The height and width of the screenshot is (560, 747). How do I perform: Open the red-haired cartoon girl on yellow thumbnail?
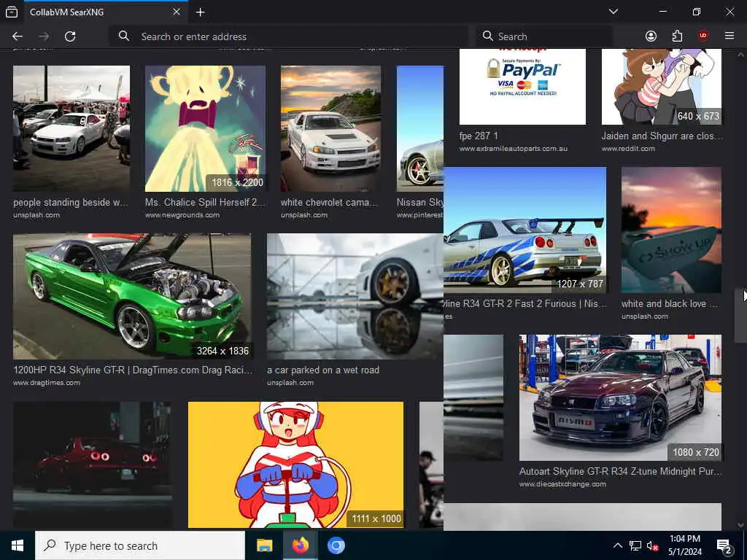296,464
